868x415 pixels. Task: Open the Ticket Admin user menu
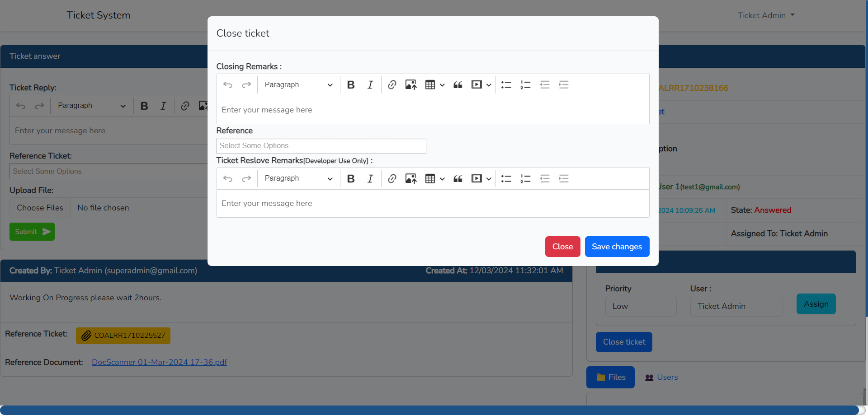766,15
